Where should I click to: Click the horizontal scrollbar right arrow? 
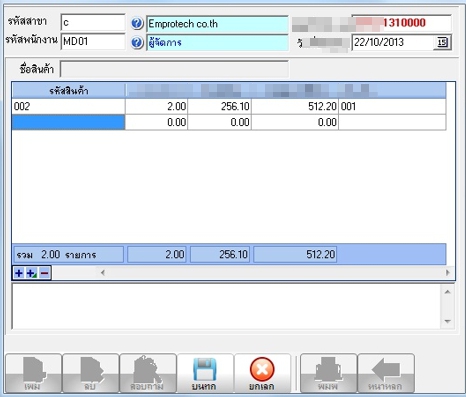click(x=448, y=273)
